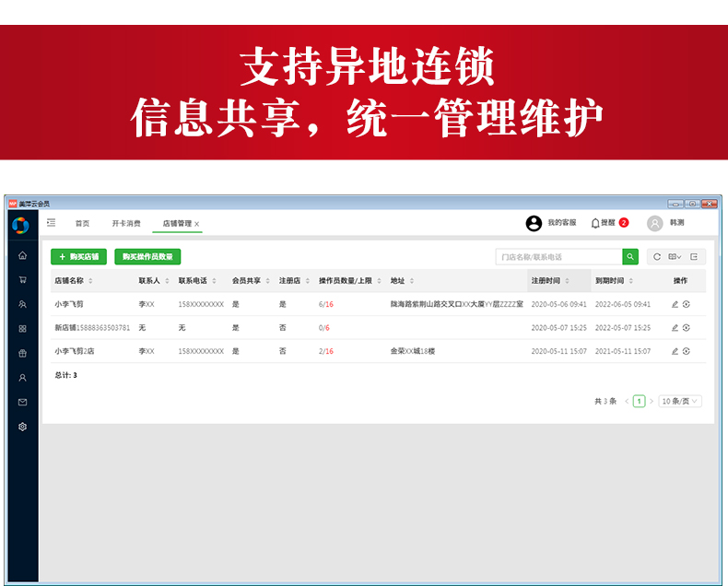Click the envelope message icon in the sidebar
Viewport: 728px width, 586px height.
(x=22, y=402)
